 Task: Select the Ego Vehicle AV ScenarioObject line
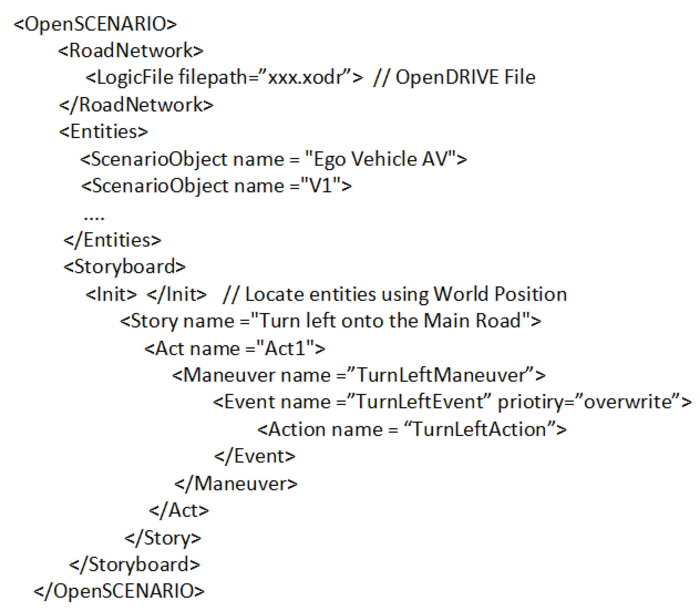pos(273,159)
